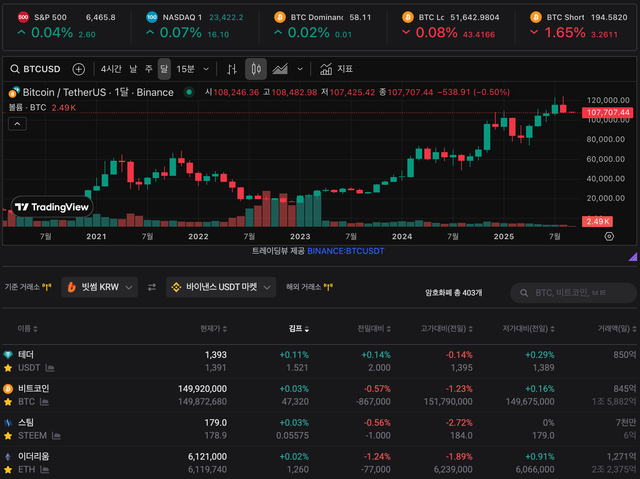The width and height of the screenshot is (640, 479).
Task: Open the 바이낸스 USDT 마켓 dropdown
Action: tap(221, 287)
